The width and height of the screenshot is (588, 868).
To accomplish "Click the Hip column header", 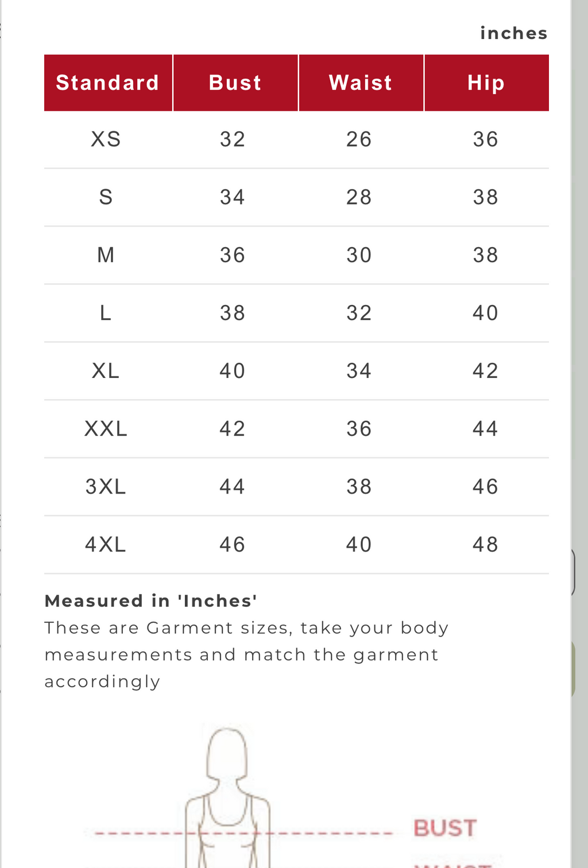I will click(x=486, y=83).
